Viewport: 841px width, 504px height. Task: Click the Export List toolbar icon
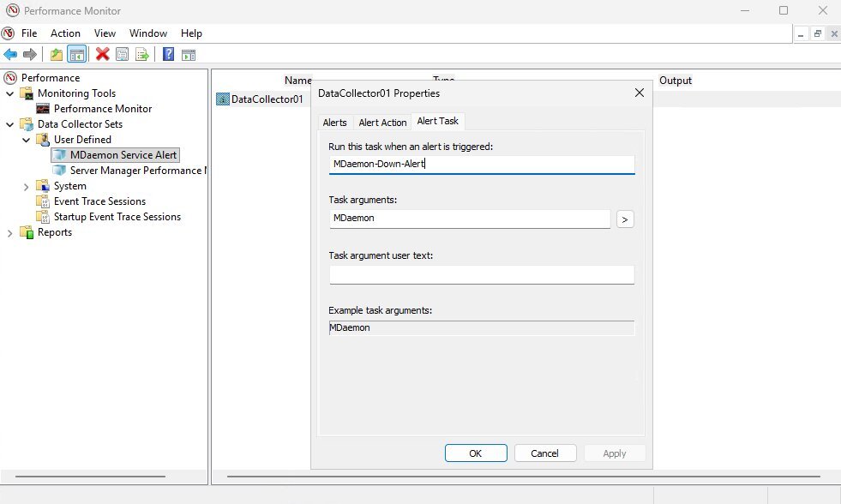(142, 54)
